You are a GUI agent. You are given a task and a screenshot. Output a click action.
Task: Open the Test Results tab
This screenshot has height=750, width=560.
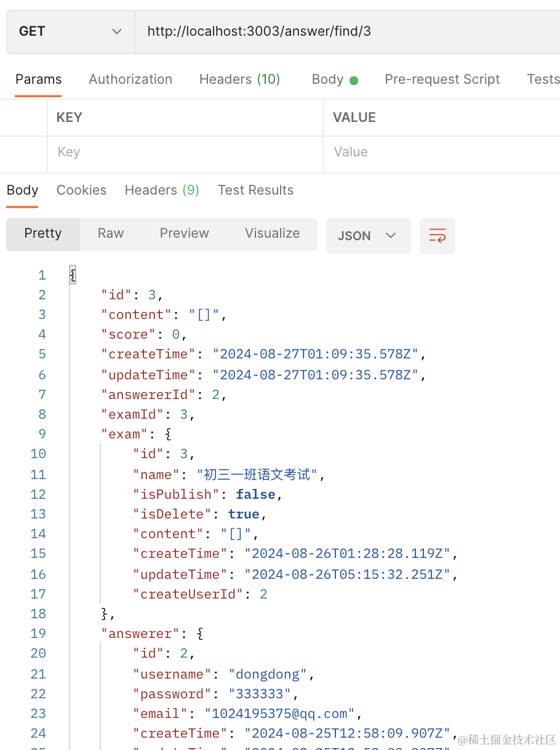pyautogui.click(x=255, y=190)
